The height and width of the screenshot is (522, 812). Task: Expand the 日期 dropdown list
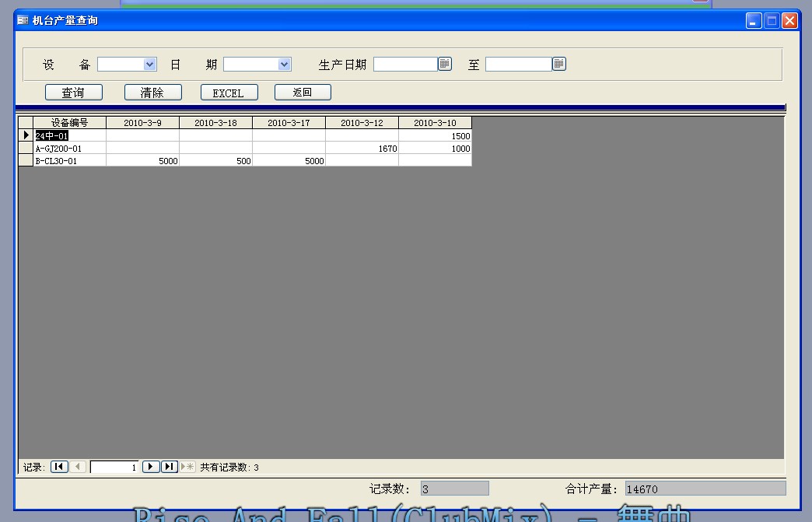coord(285,64)
